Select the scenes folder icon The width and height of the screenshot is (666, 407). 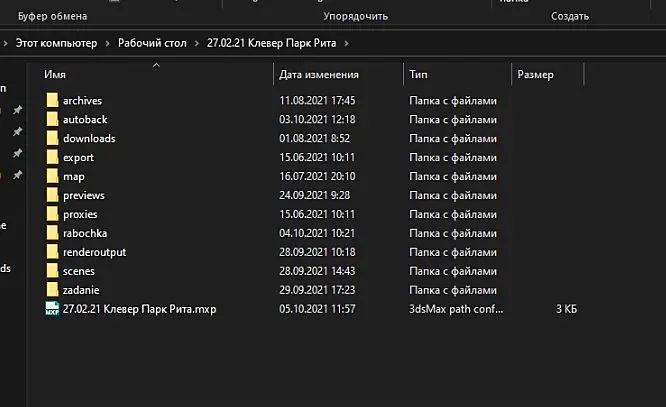point(52,271)
